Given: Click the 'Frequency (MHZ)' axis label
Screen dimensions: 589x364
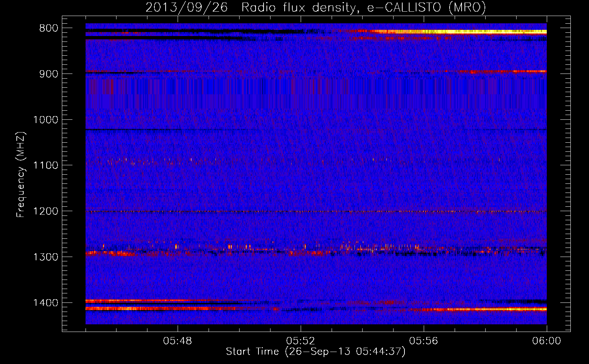Looking at the screenshot, I should click(x=21, y=175).
